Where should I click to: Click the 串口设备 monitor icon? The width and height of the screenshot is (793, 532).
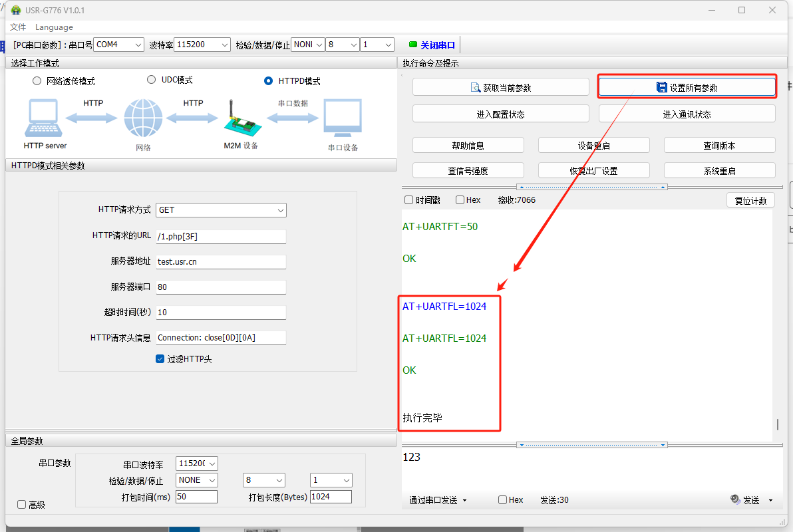(343, 118)
